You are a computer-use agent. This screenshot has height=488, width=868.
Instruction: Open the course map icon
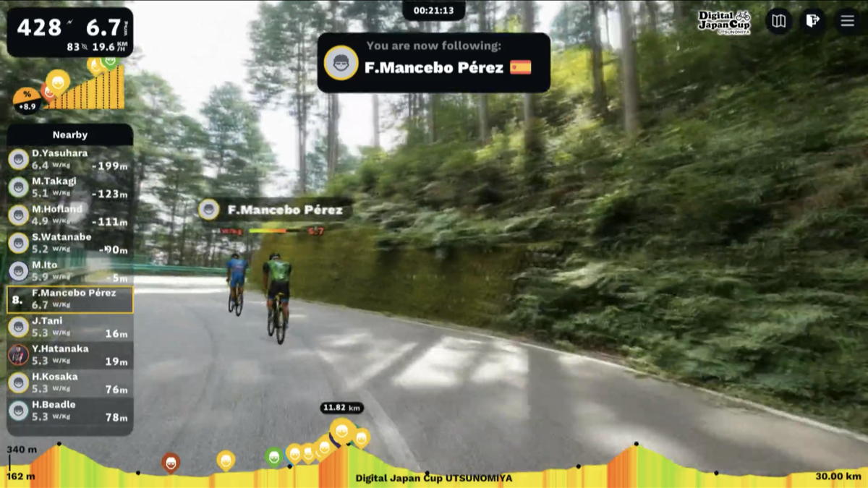(778, 21)
